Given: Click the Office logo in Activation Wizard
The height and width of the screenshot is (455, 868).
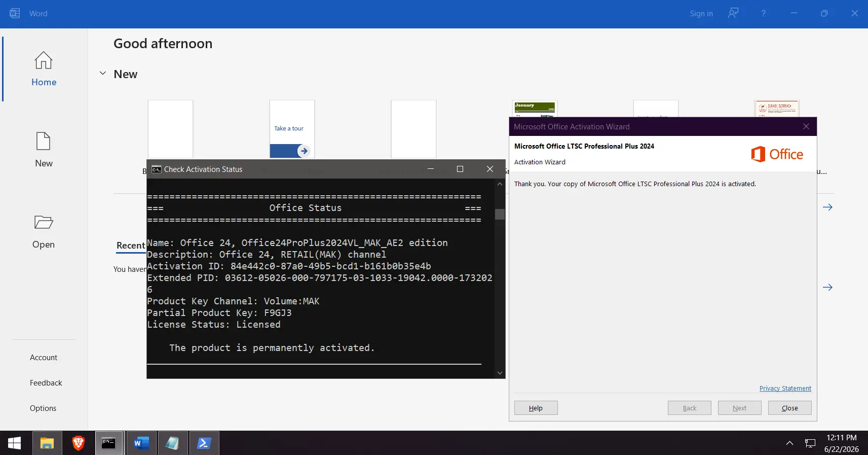Looking at the screenshot, I should (x=777, y=154).
